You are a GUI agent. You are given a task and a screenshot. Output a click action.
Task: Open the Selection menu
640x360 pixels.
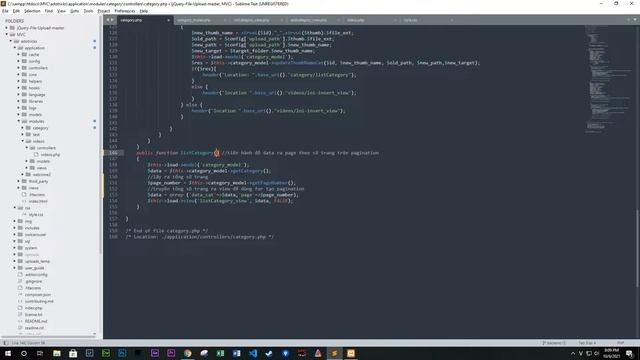(x=32, y=11)
